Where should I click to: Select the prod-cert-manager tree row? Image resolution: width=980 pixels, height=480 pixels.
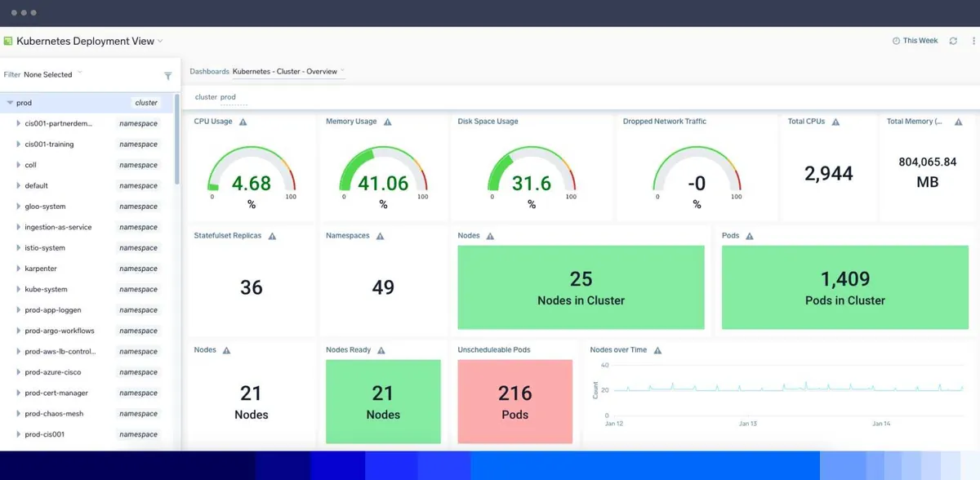click(88, 393)
